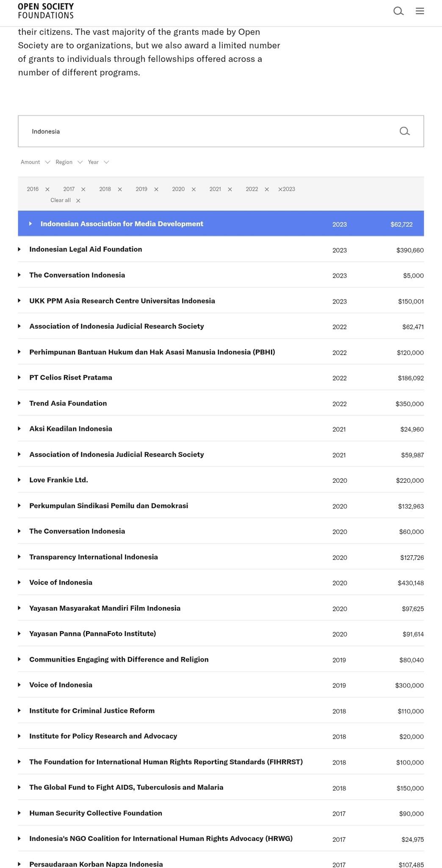Open Communities Engaging with Difference and Religion
The image size is (442, 868).
119,659
